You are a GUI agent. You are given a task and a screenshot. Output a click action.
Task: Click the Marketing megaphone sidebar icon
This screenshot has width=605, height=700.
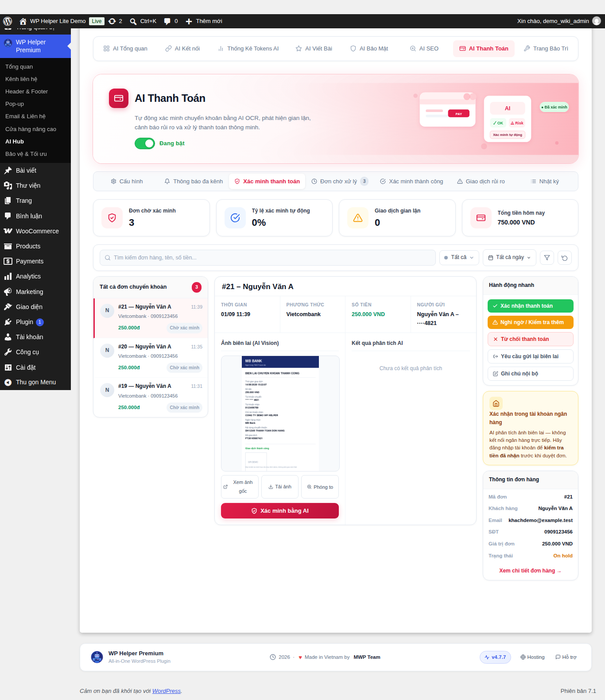pyautogui.click(x=8, y=292)
